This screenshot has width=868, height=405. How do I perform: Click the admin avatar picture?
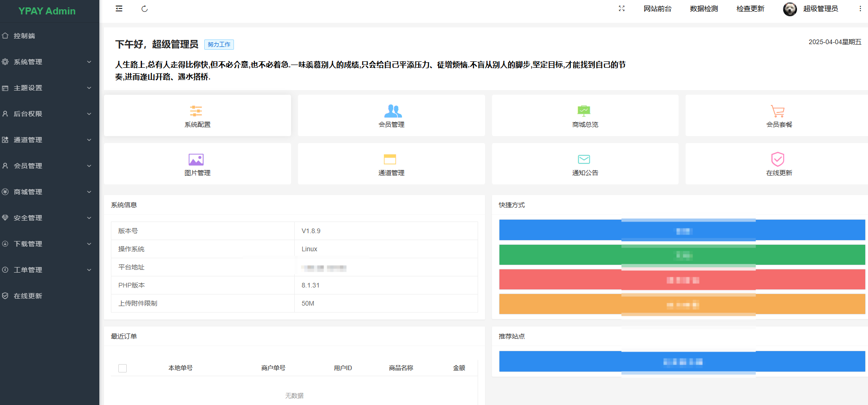(790, 9)
